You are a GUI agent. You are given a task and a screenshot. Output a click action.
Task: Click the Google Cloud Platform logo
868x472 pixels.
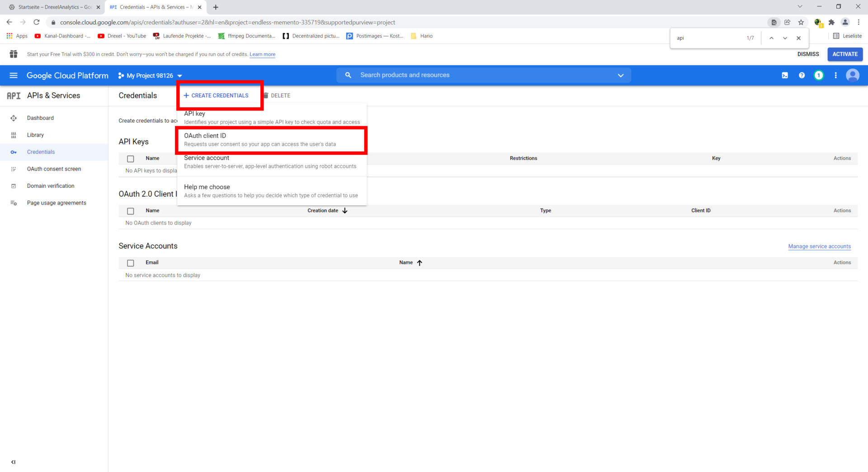click(67, 76)
